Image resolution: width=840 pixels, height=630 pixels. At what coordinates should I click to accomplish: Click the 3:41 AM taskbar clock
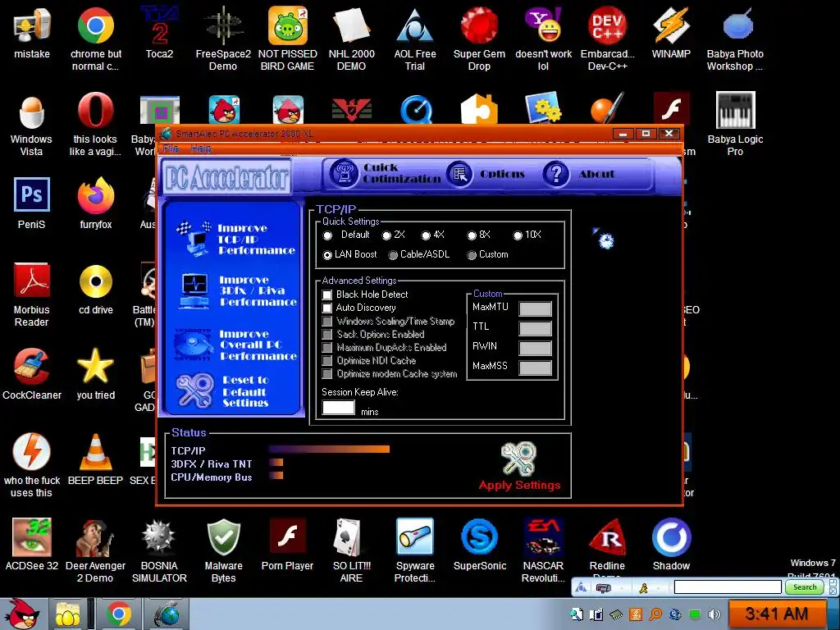click(776, 614)
